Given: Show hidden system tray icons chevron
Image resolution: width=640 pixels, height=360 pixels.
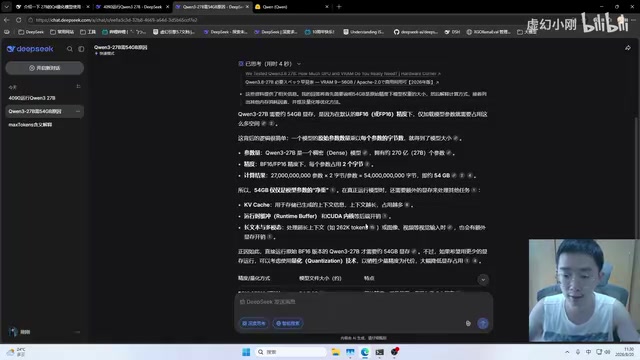Looking at the screenshot, I should [567, 352].
